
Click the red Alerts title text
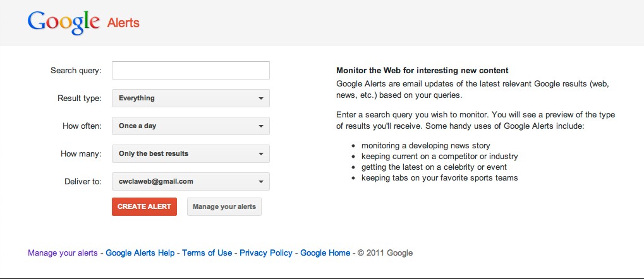(x=123, y=23)
